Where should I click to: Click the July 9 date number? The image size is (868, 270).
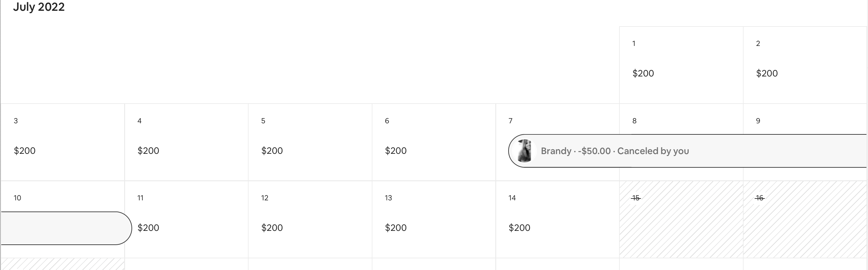point(758,121)
